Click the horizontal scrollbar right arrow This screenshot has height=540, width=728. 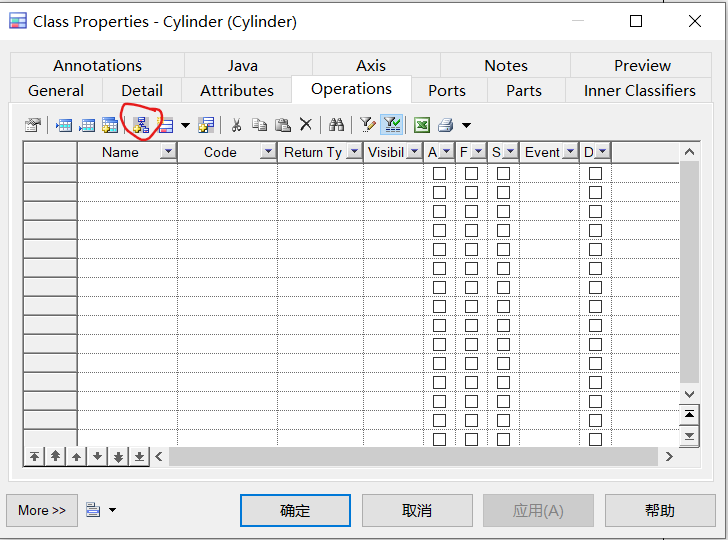click(x=669, y=456)
